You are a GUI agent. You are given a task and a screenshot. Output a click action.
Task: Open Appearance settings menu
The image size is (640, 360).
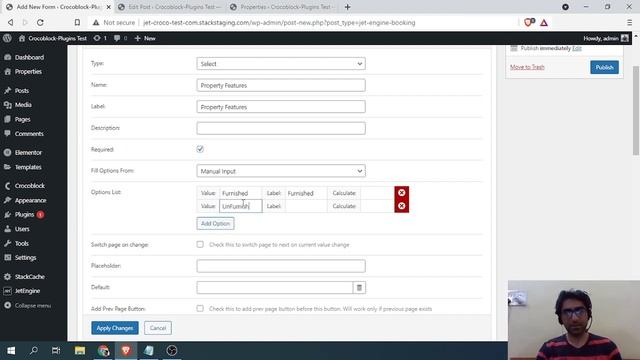click(30, 200)
